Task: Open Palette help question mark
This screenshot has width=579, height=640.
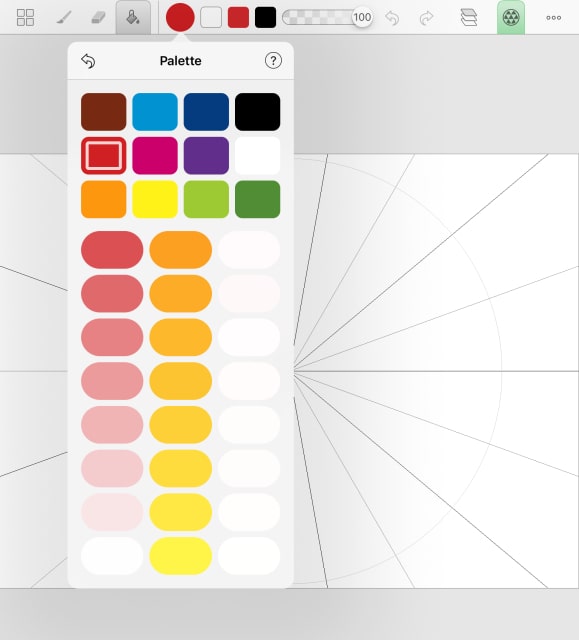Action: pos(273,61)
